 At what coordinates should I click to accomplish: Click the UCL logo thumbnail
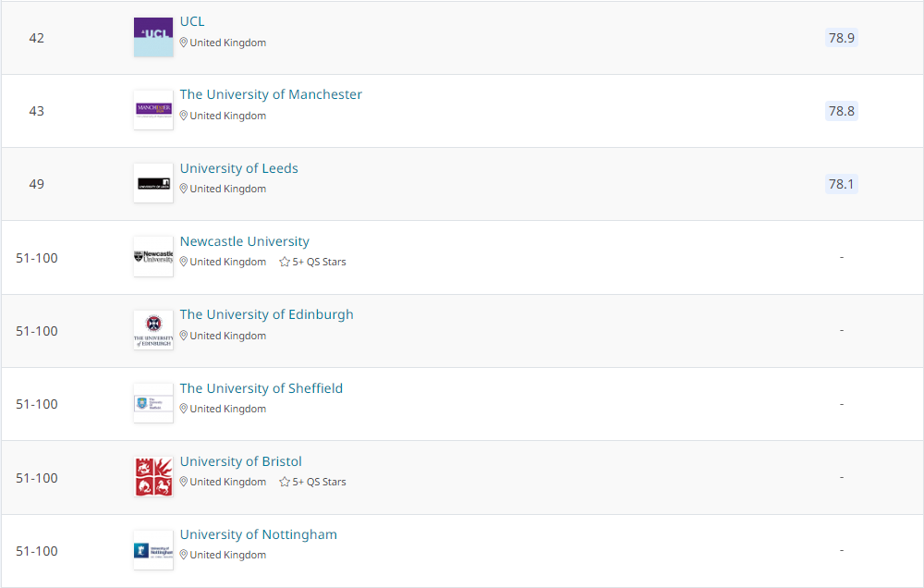(153, 37)
